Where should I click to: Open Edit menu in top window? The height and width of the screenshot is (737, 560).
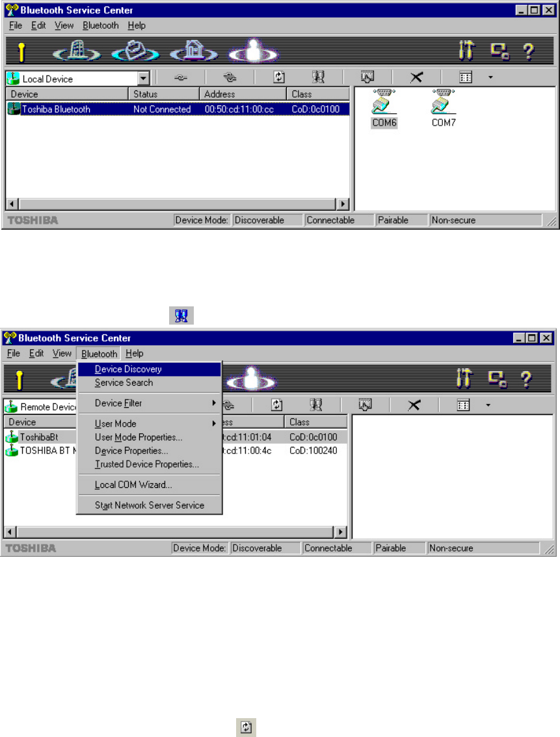coord(38,25)
